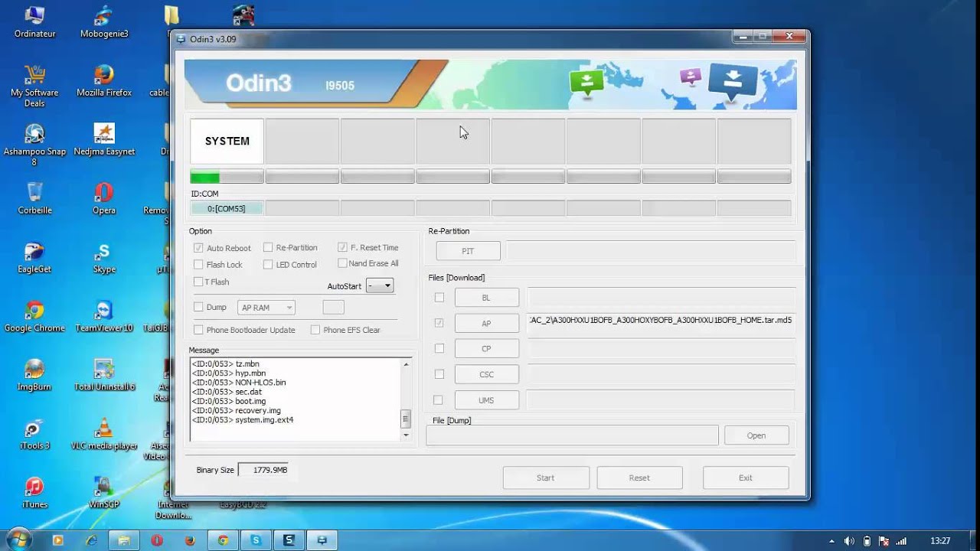Toggle F. Reset Time checkbox
Image resolution: width=980 pixels, height=551 pixels.
(342, 247)
